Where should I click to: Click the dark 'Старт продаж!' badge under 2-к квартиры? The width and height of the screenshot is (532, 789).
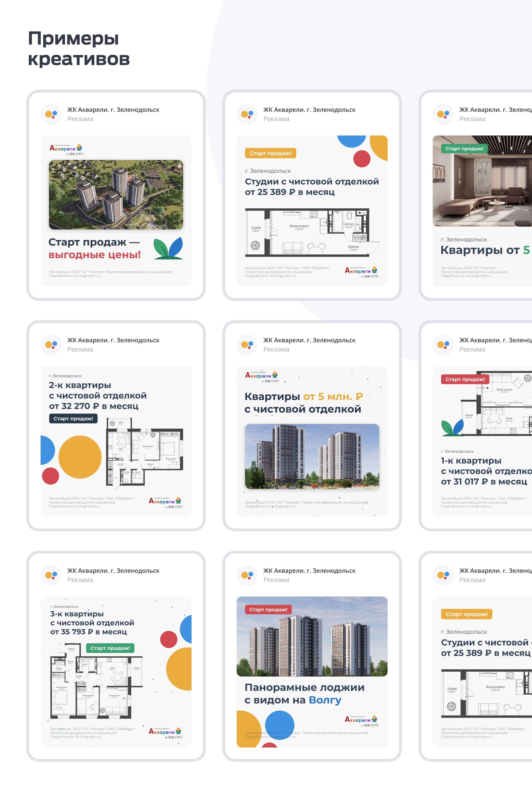(x=73, y=418)
